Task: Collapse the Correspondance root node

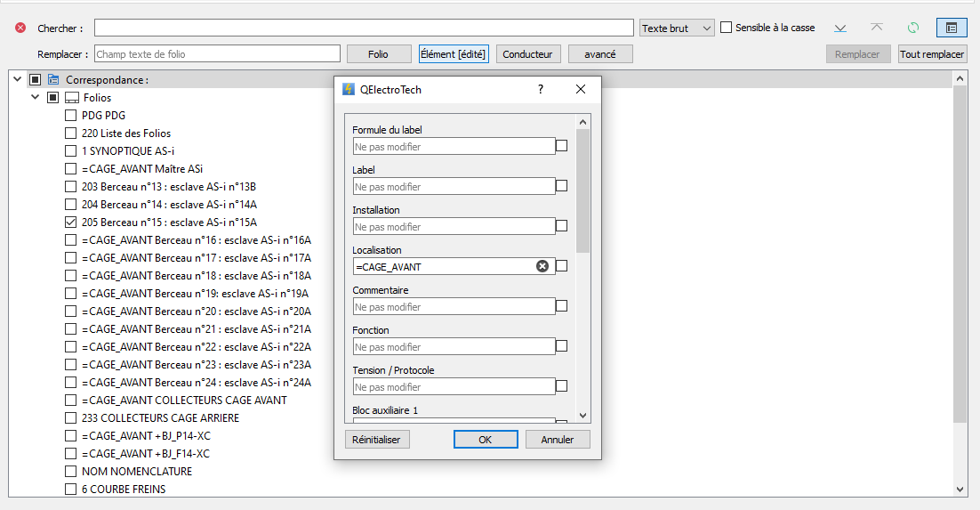Action: [18, 80]
